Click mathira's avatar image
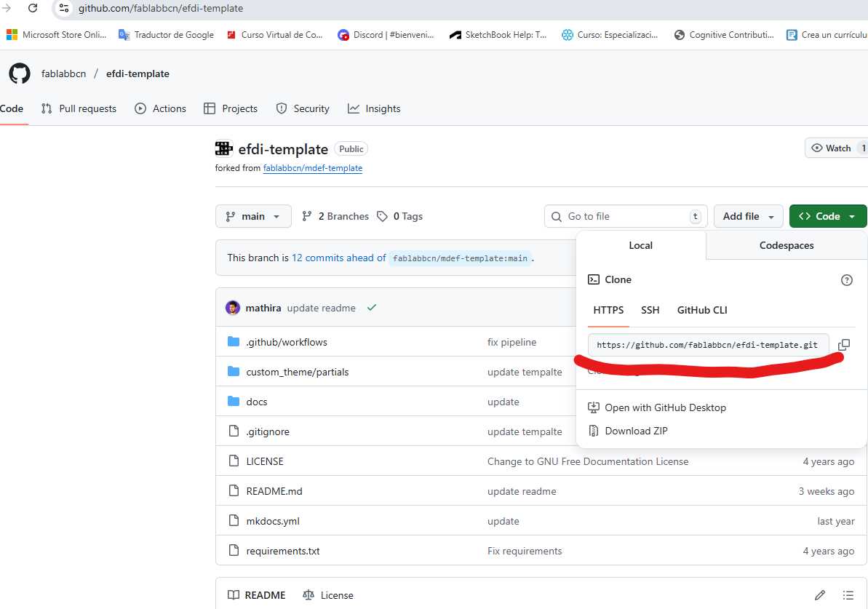This screenshot has height=609, width=868. point(233,308)
